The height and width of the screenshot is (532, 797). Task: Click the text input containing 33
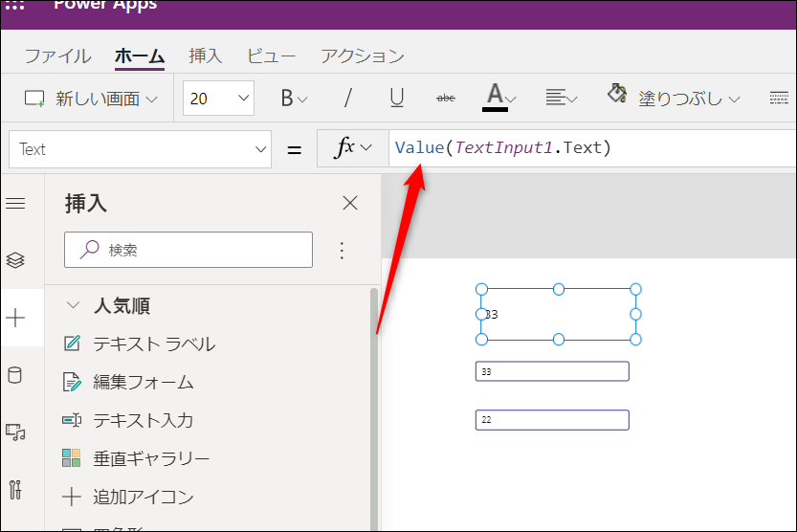coord(552,371)
